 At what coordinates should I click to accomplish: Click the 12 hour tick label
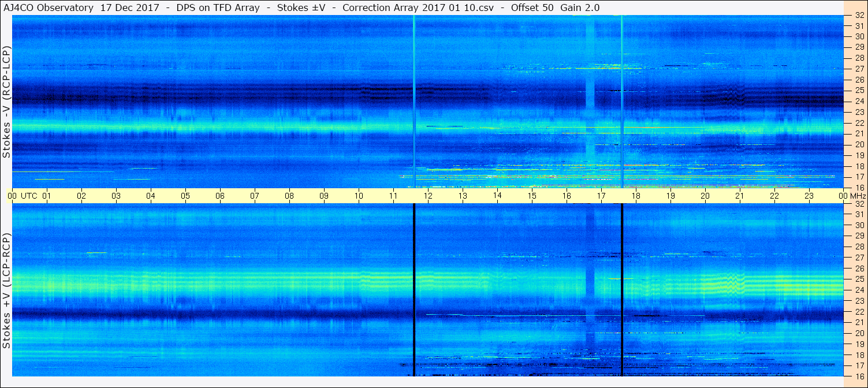428,196
